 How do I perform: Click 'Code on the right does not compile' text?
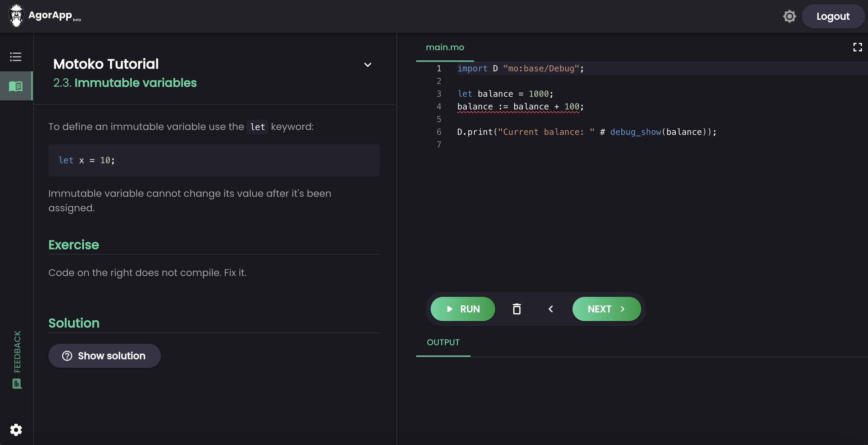(135, 272)
